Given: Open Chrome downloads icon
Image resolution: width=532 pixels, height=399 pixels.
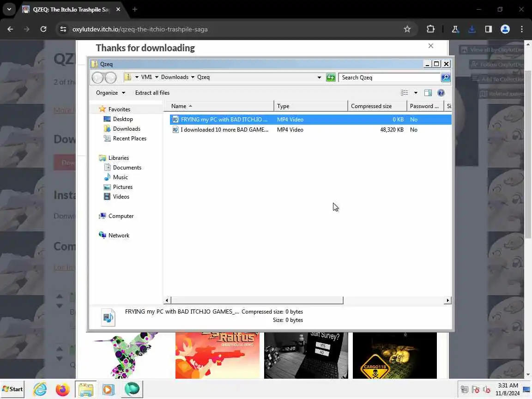Looking at the screenshot, I should [x=472, y=29].
